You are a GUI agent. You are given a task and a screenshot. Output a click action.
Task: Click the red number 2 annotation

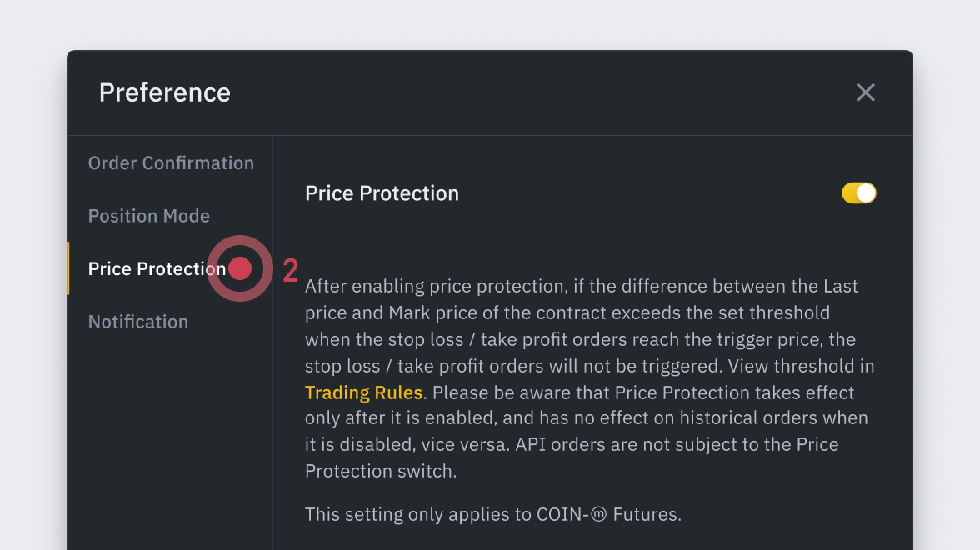point(290,271)
